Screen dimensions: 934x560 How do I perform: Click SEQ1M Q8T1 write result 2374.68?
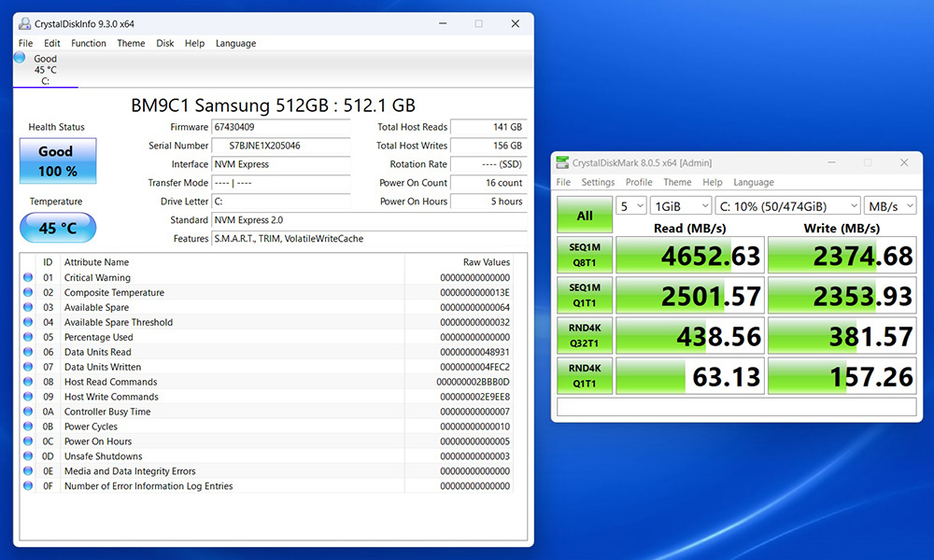pos(842,255)
